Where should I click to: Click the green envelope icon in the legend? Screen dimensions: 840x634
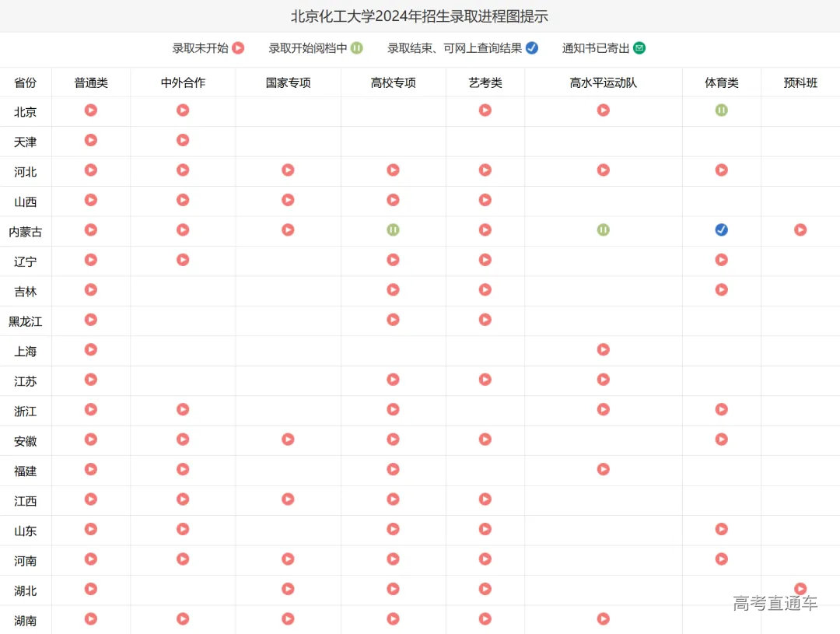pyautogui.click(x=639, y=48)
